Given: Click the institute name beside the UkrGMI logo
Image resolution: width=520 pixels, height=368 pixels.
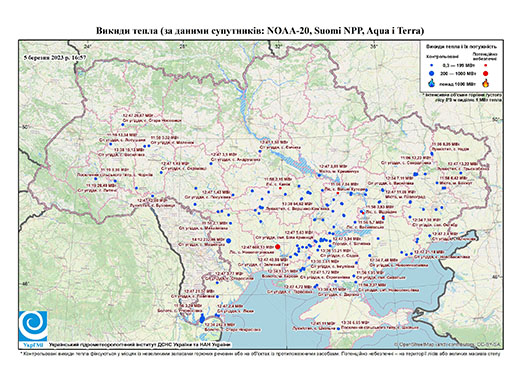Looking at the screenshot, I should 140,344.
